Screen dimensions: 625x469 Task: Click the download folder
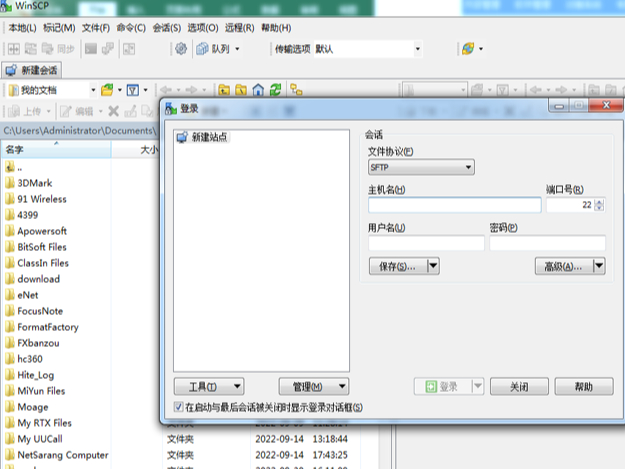tap(33, 279)
